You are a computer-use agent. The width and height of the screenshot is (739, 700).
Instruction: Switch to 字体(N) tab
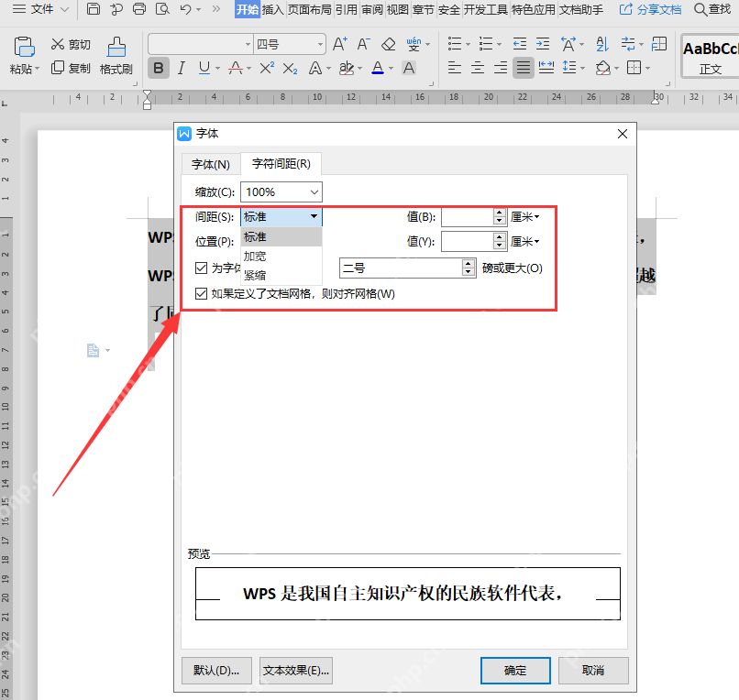click(x=211, y=164)
